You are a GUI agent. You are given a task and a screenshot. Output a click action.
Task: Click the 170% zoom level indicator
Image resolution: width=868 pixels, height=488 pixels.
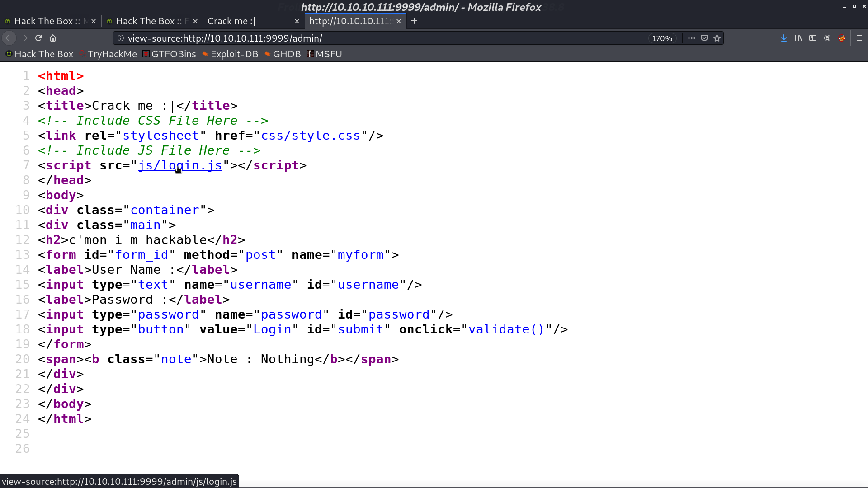662,38
